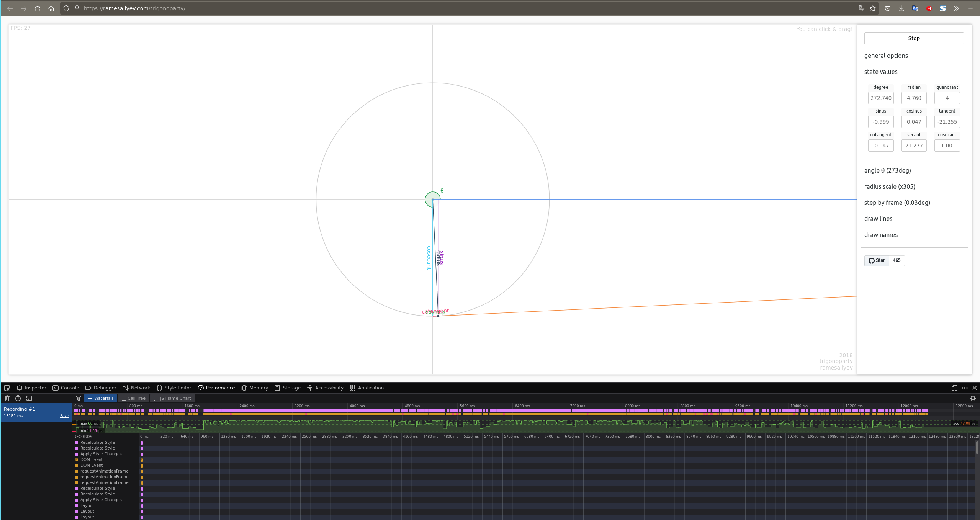Expand the draw lines section
This screenshot has width=980, height=520.
point(878,219)
